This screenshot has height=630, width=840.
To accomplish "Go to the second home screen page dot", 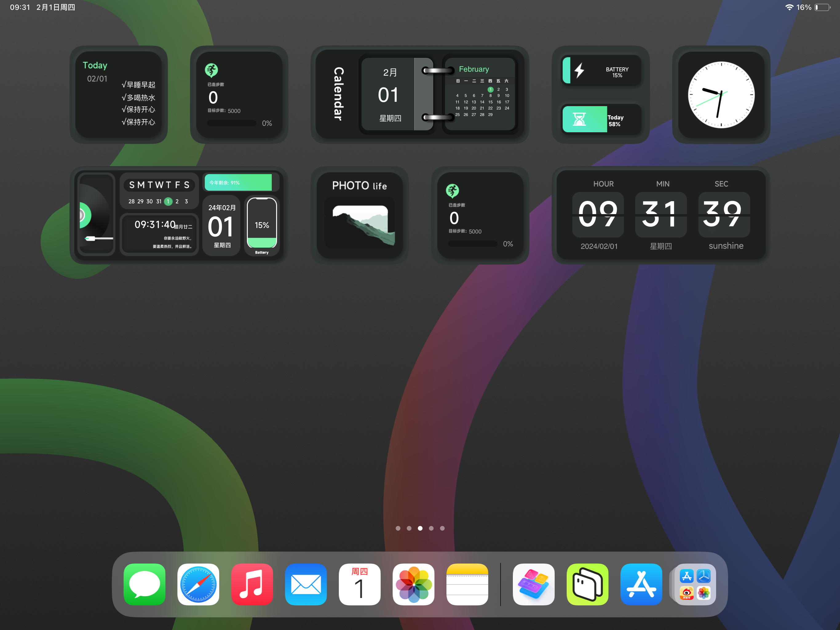I will tap(409, 528).
